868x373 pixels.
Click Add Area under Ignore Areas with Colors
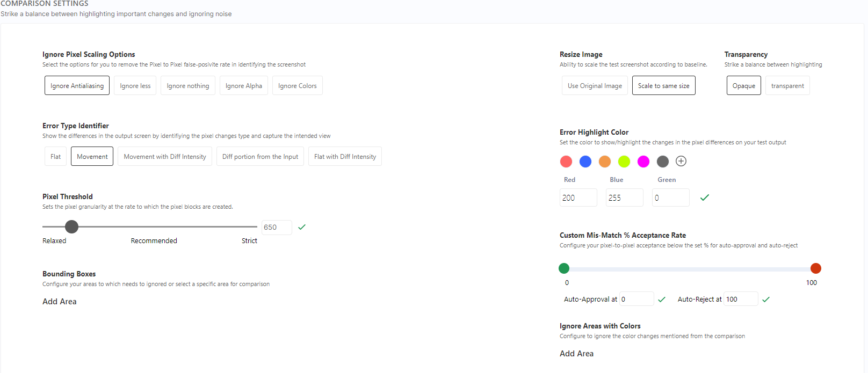tap(576, 354)
